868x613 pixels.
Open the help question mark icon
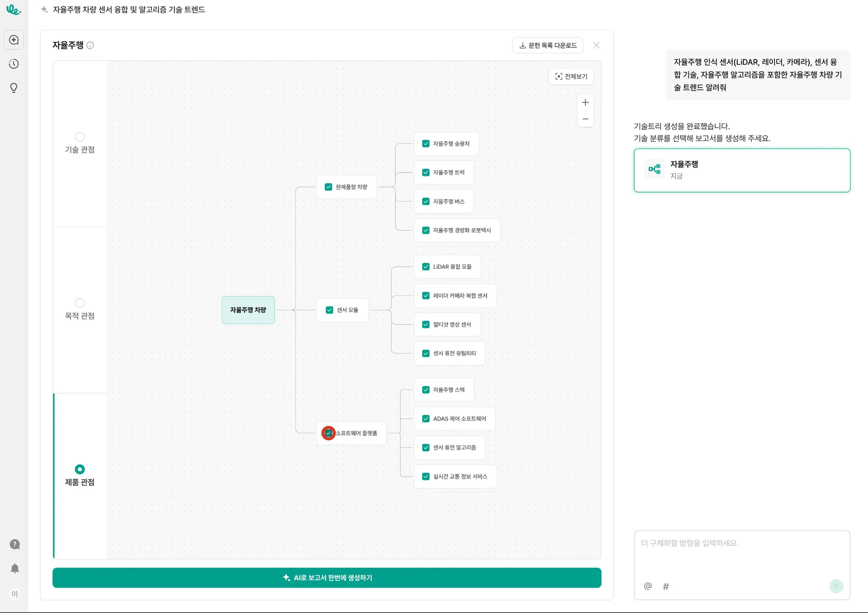click(14, 544)
